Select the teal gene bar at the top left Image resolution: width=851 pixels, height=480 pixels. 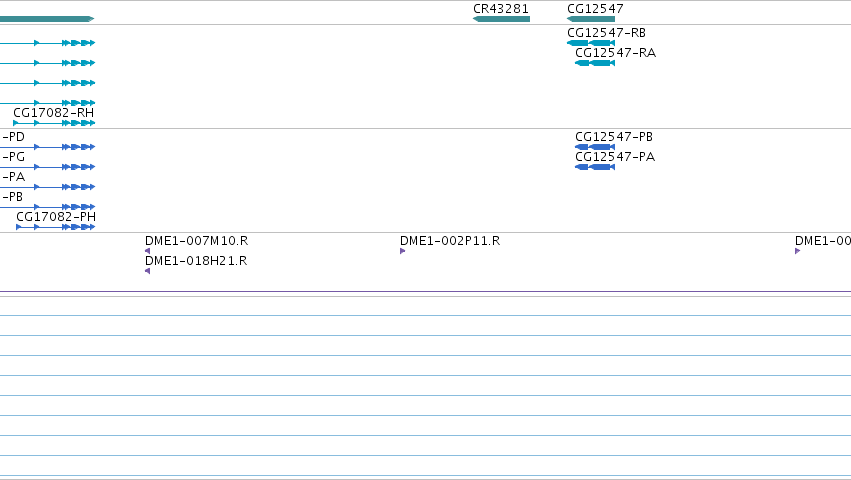(47, 19)
